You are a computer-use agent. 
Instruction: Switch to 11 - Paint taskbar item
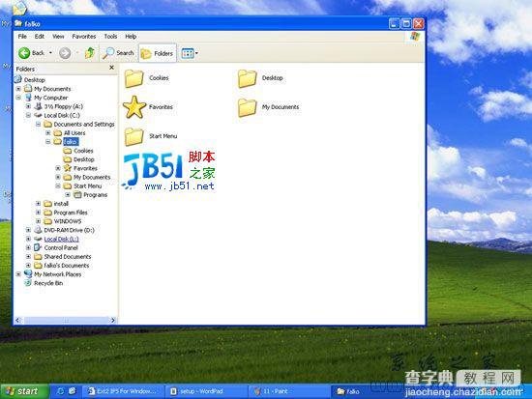click(289, 391)
